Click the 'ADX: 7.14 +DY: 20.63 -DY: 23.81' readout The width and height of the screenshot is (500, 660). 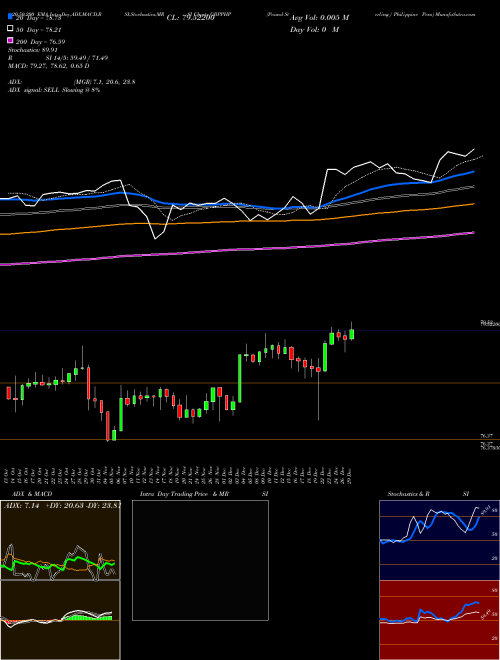click(x=62, y=505)
